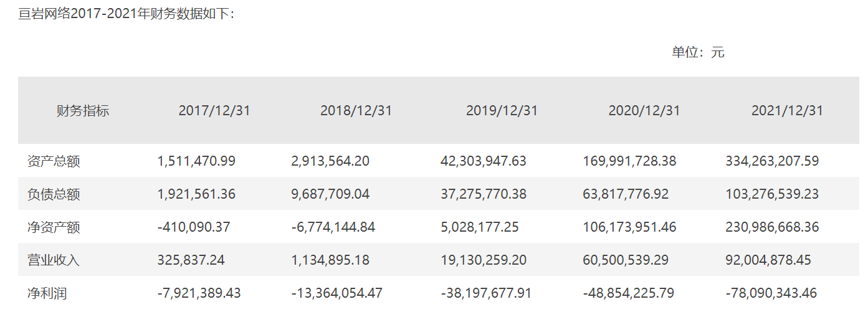Click the 2017 net profit value -7,921,389.43
This screenshot has width=868, height=322.
199,293
